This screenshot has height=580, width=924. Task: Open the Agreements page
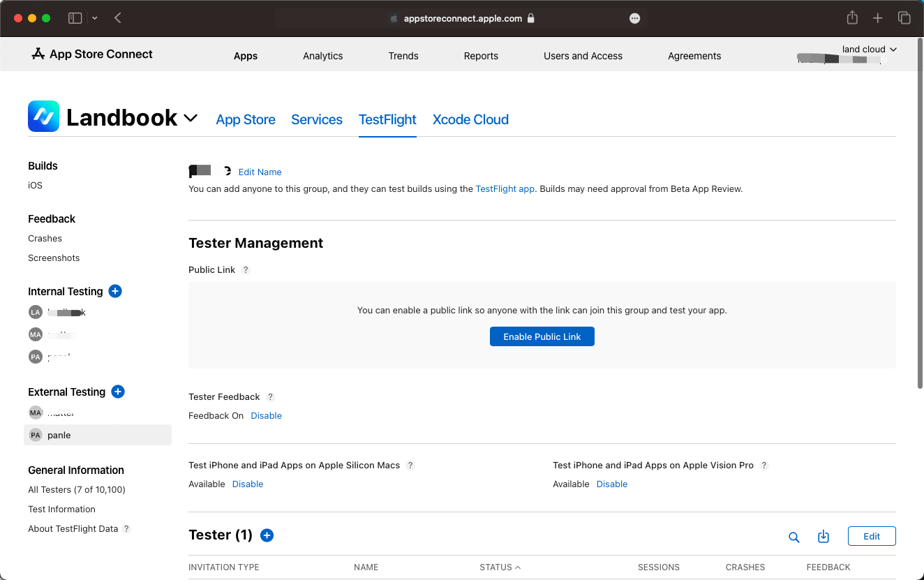click(x=694, y=56)
